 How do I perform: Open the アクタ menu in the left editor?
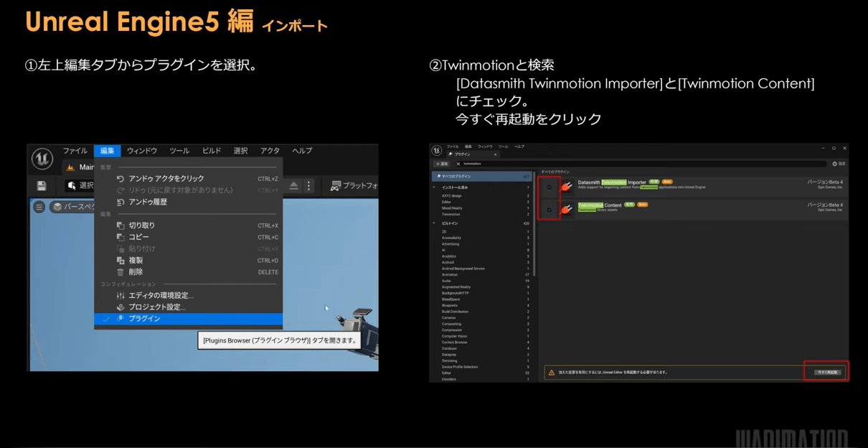(270, 151)
